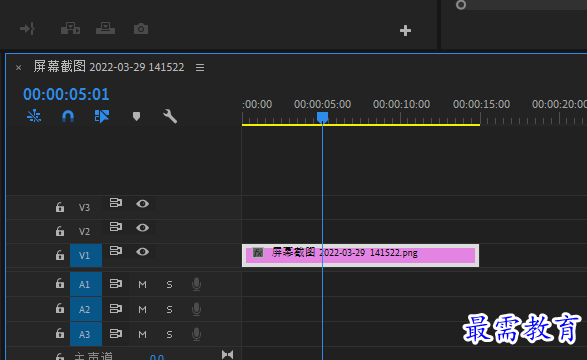Enable voice-over record on A3
Image resolution: width=587 pixels, height=360 pixels.
[x=196, y=334]
